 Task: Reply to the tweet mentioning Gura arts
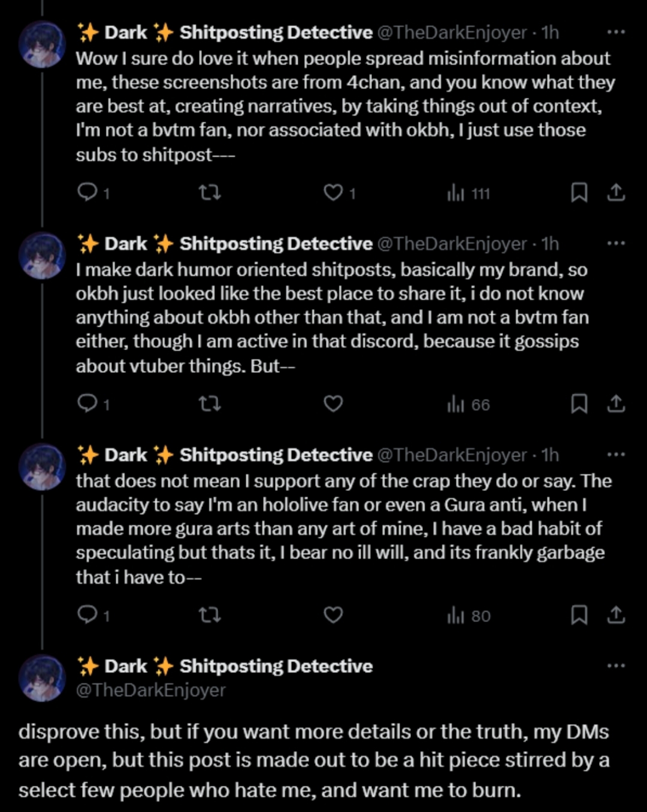pyautogui.click(x=88, y=615)
